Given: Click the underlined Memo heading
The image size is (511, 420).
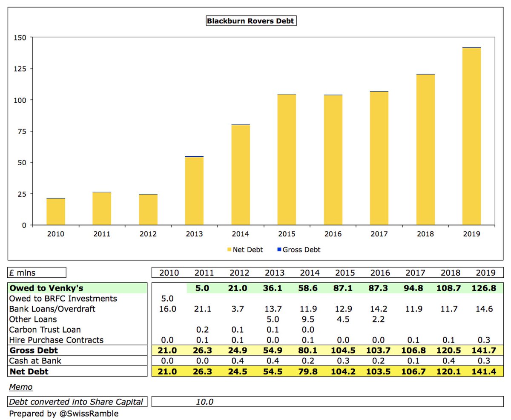Looking at the screenshot, I should (20, 388).
